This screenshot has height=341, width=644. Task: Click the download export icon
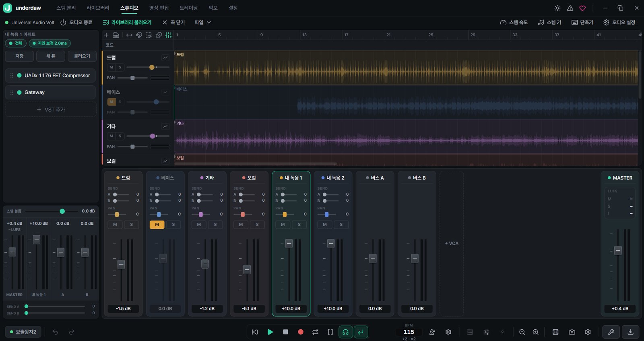tap(630, 332)
